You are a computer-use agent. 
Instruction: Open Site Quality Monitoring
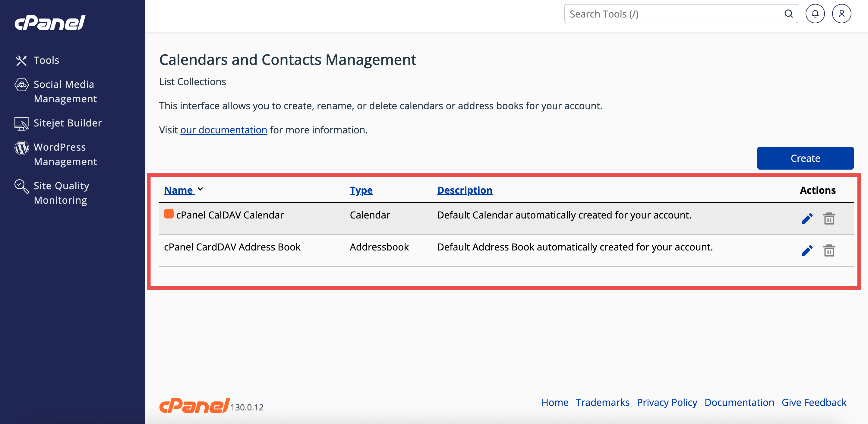click(x=61, y=193)
